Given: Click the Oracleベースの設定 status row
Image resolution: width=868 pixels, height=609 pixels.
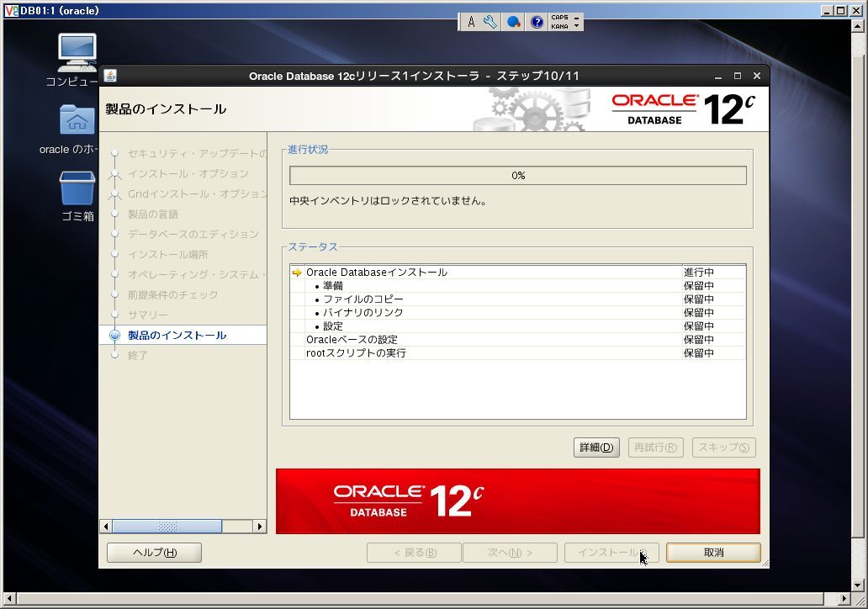Looking at the screenshot, I should pyautogui.click(x=518, y=339).
